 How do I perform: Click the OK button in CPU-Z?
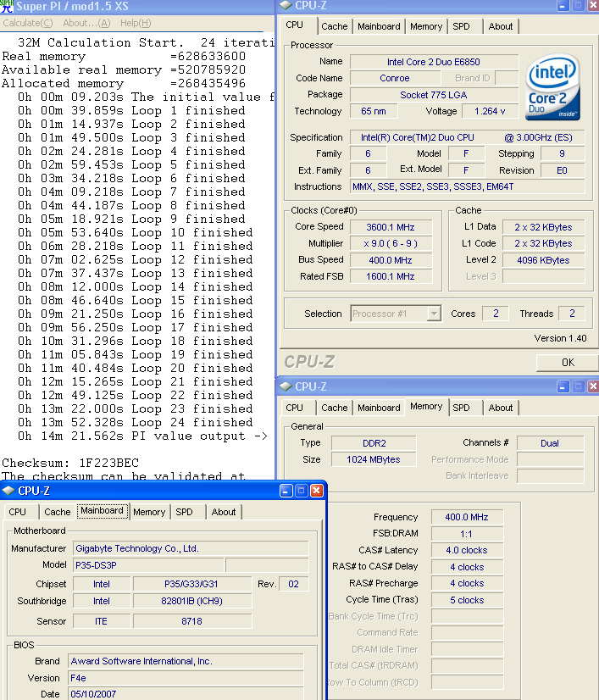point(568,363)
